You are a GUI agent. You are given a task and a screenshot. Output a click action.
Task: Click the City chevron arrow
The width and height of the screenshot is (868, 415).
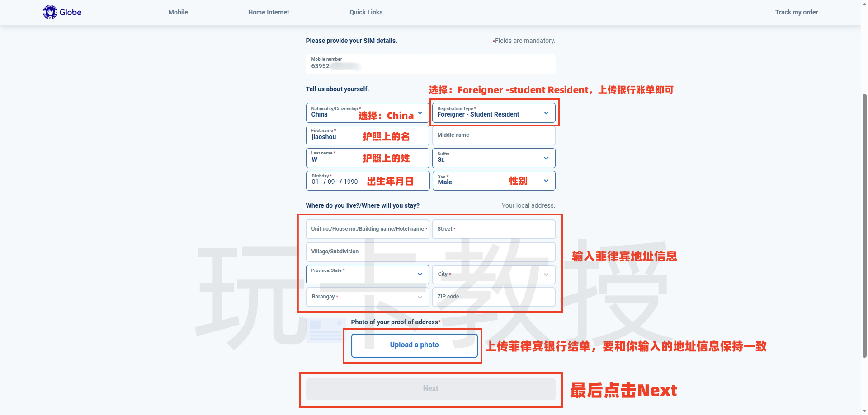coord(546,275)
